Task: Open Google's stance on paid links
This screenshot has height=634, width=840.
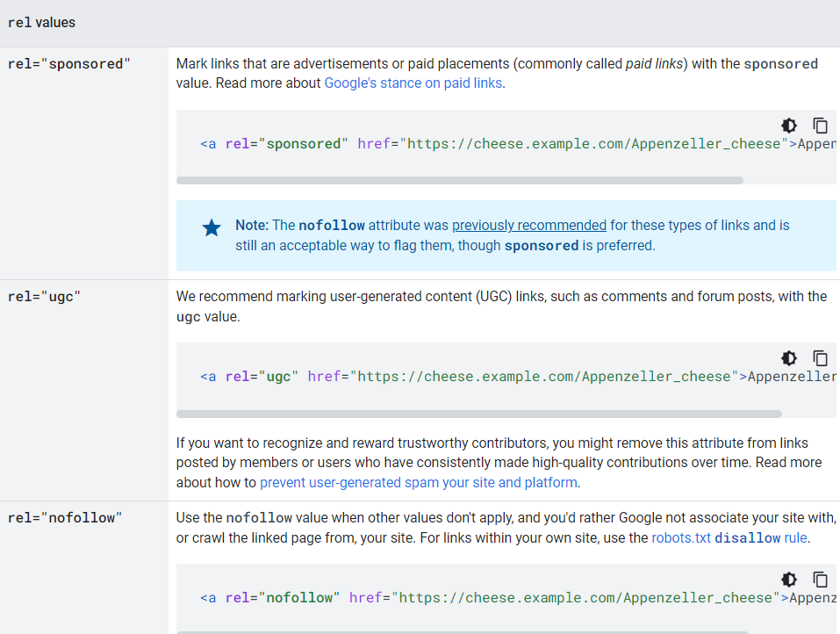Action: (x=413, y=83)
